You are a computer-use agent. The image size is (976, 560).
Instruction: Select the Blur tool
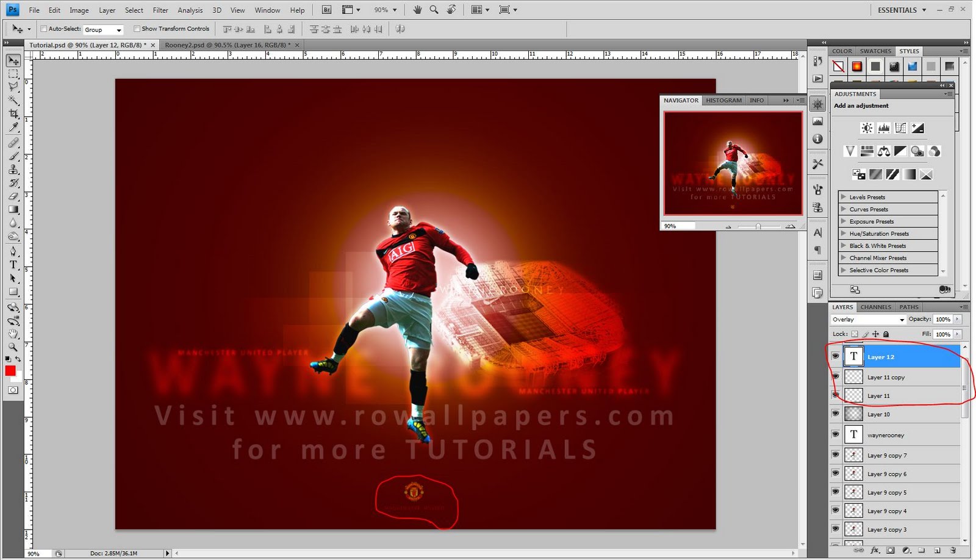13,223
